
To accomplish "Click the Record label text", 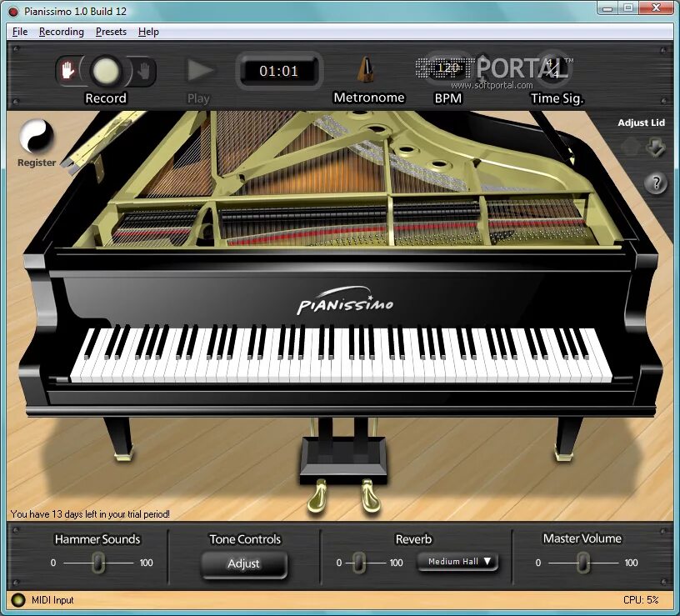I will [106, 98].
